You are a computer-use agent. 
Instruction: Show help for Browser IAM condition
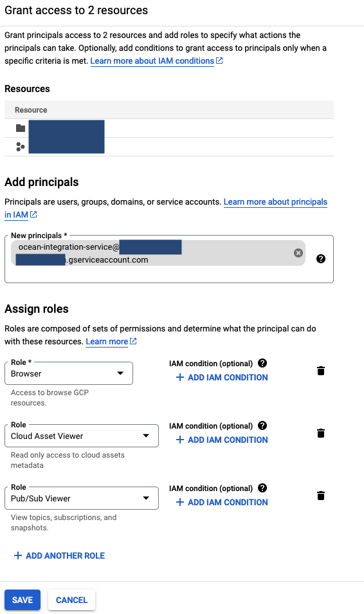pyautogui.click(x=262, y=363)
